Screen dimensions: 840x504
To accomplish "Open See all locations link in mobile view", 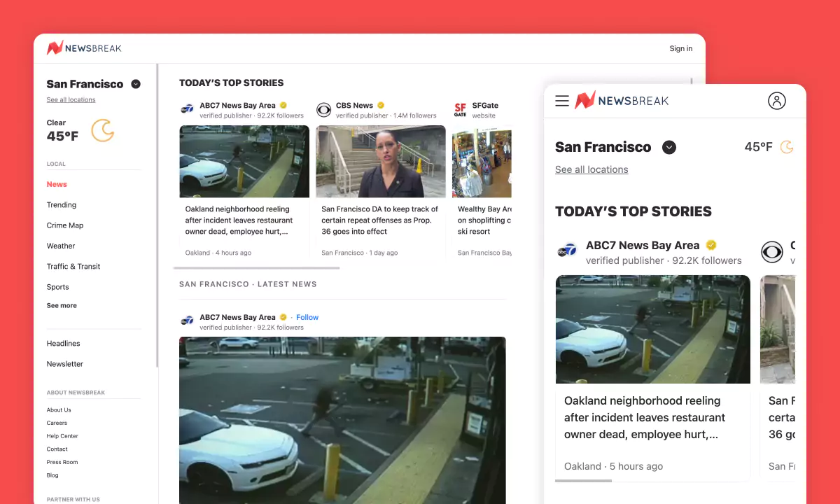I will click(x=591, y=169).
